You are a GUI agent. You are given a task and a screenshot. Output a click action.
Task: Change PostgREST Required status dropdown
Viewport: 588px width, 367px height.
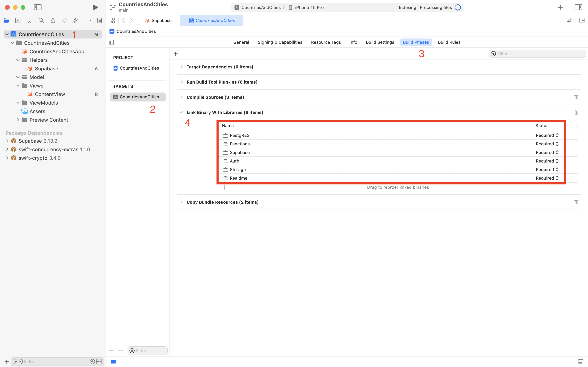(547, 135)
